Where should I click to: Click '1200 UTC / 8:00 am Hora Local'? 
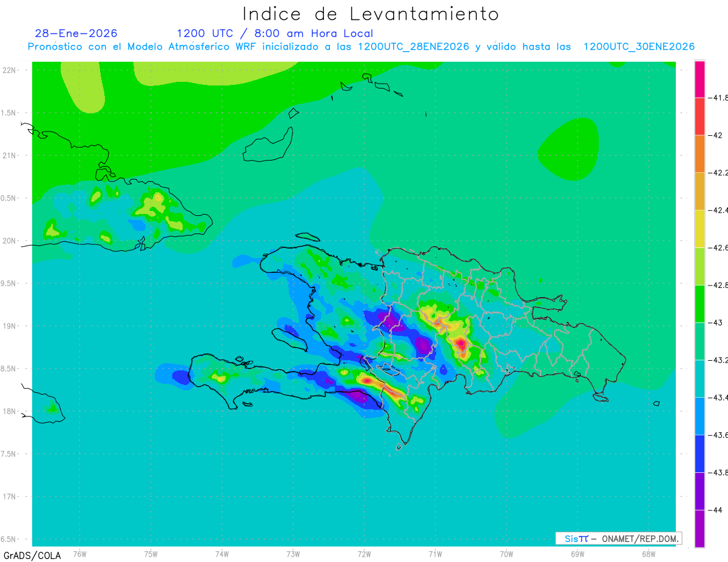coord(275,33)
